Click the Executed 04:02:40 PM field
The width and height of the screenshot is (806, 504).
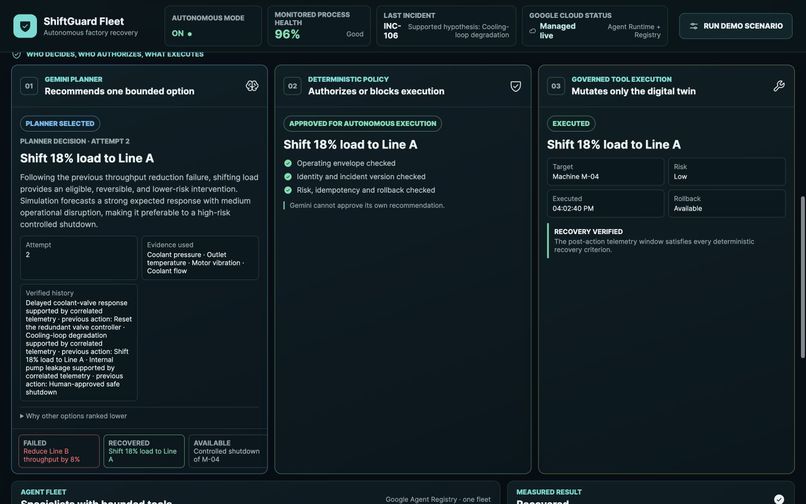605,204
